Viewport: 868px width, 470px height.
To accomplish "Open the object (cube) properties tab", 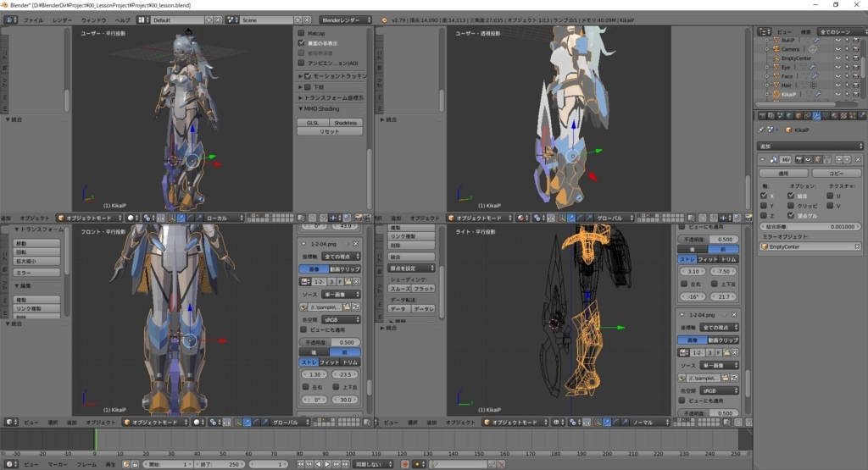I will [798, 115].
